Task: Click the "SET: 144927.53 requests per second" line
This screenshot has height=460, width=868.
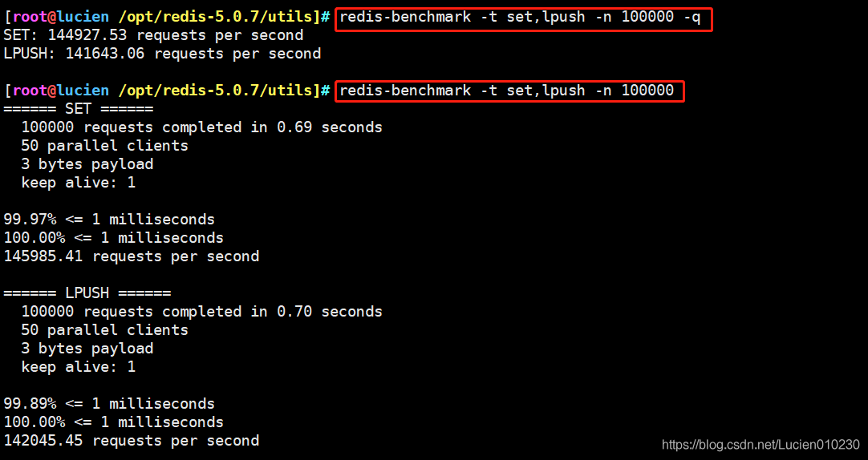Action: pyautogui.click(x=153, y=35)
